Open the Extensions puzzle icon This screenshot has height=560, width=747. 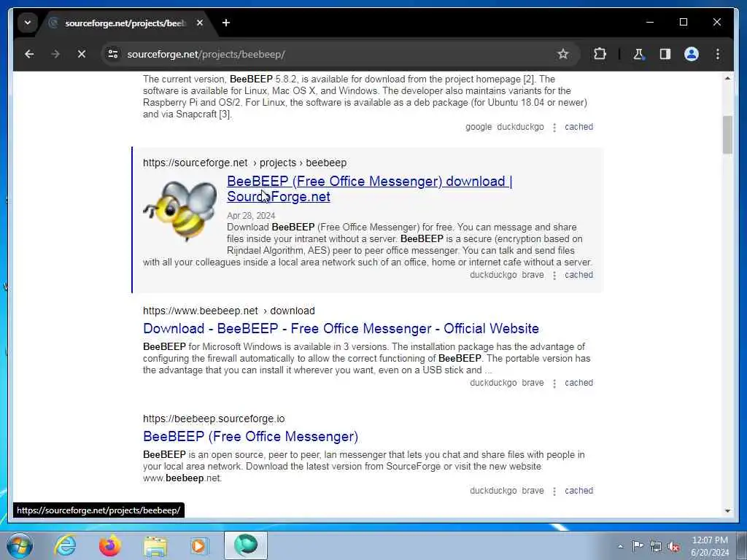(600, 54)
